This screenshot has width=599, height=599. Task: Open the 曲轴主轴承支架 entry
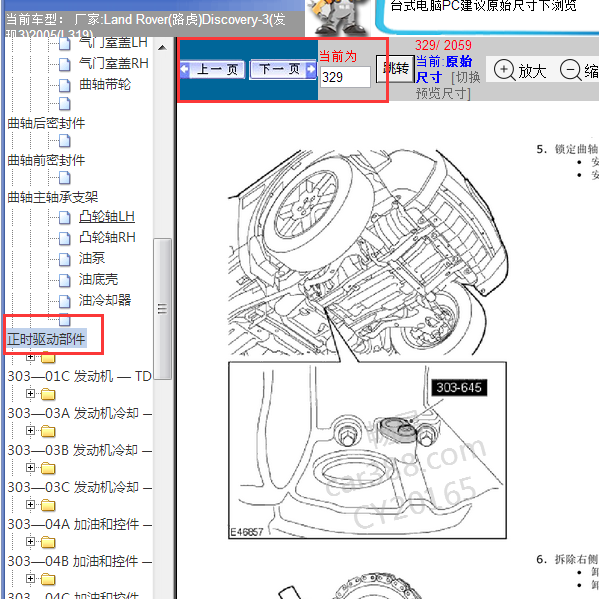click(52, 197)
